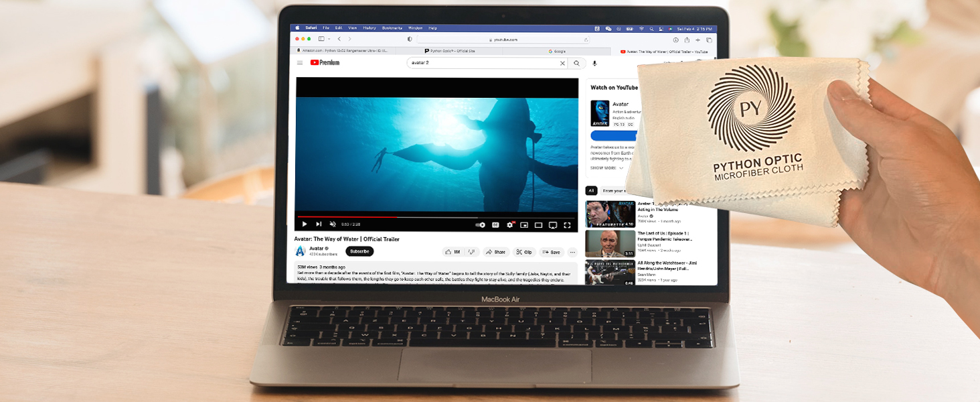This screenshot has width=980, height=402.
Task: Toggle closed captions in the player
Action: (x=496, y=225)
